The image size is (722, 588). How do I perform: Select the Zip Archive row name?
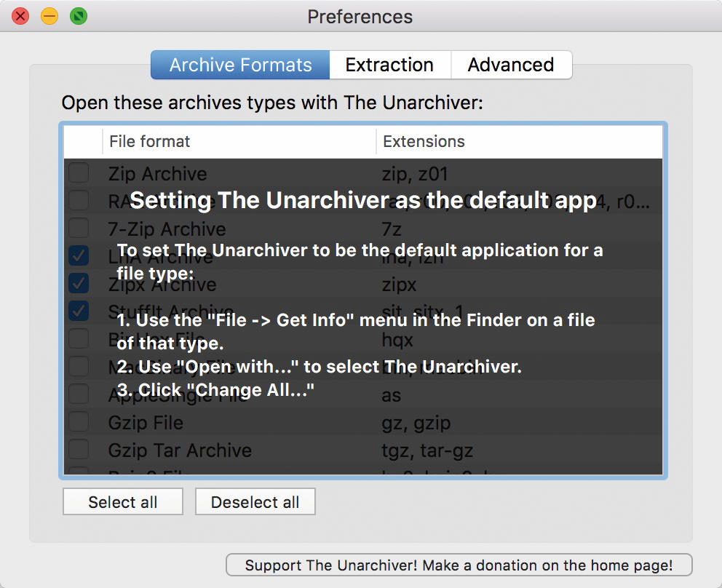[x=157, y=174]
